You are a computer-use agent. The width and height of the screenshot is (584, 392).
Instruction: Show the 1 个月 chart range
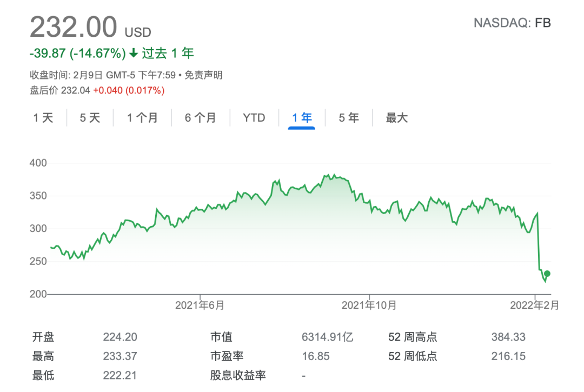pyautogui.click(x=142, y=118)
